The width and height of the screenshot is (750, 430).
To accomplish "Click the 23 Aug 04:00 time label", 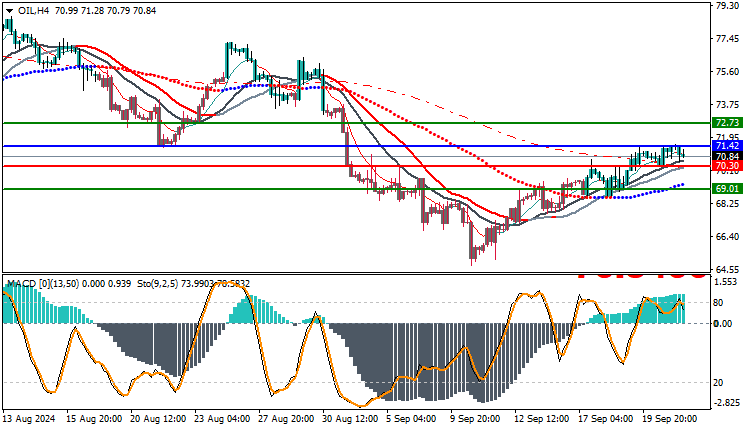I will click(x=222, y=419).
